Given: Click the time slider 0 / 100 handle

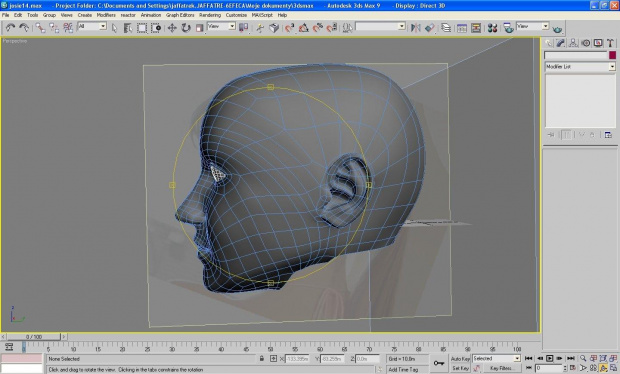Looking at the screenshot, I should pyautogui.click(x=34, y=337).
